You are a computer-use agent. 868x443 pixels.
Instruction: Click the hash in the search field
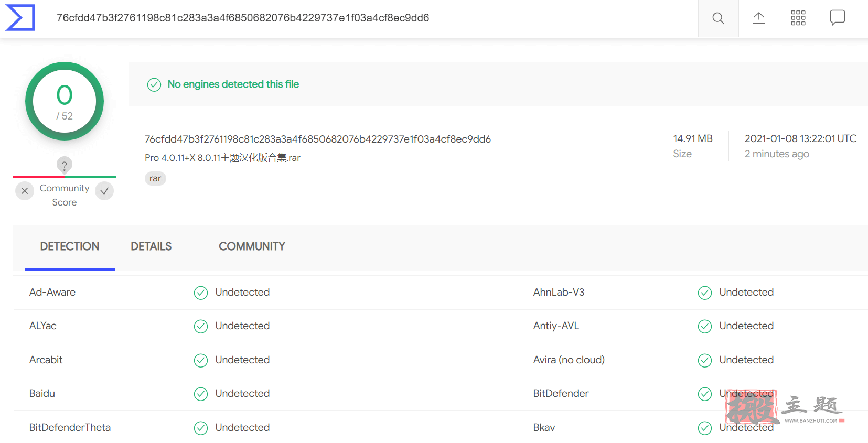[x=243, y=18]
